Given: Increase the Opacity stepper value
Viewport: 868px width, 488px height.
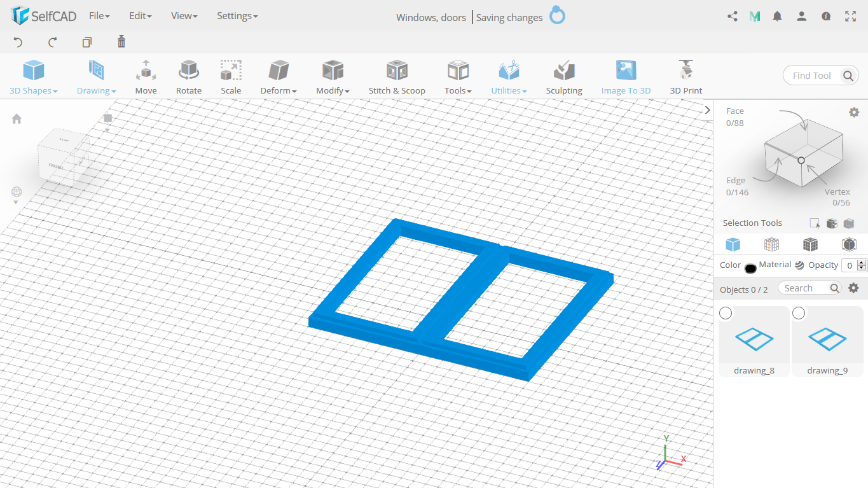Looking at the screenshot, I should pyautogui.click(x=862, y=263).
